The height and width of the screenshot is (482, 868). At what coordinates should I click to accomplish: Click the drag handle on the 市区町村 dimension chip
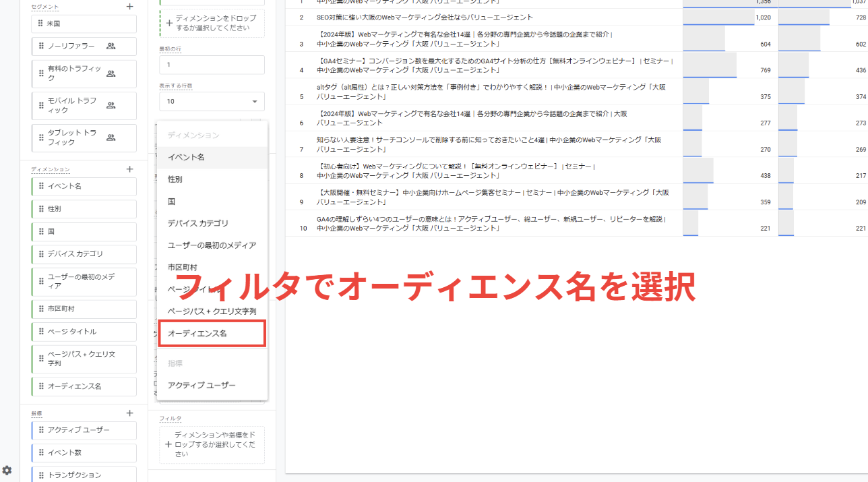(41, 309)
